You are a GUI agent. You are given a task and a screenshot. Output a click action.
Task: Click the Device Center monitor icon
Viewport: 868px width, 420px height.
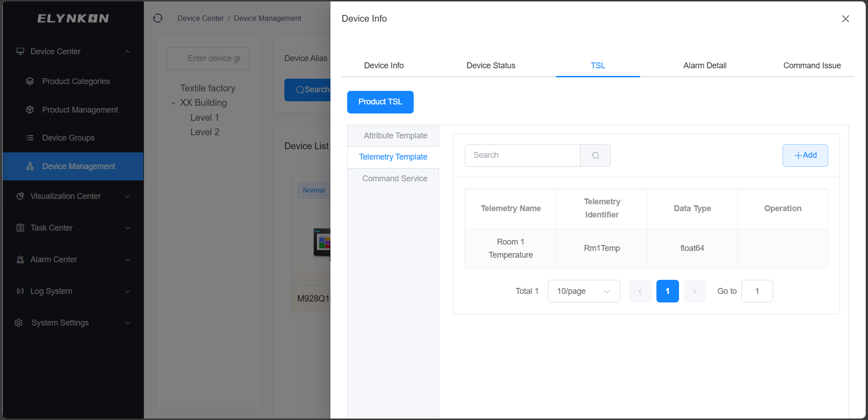[20, 51]
